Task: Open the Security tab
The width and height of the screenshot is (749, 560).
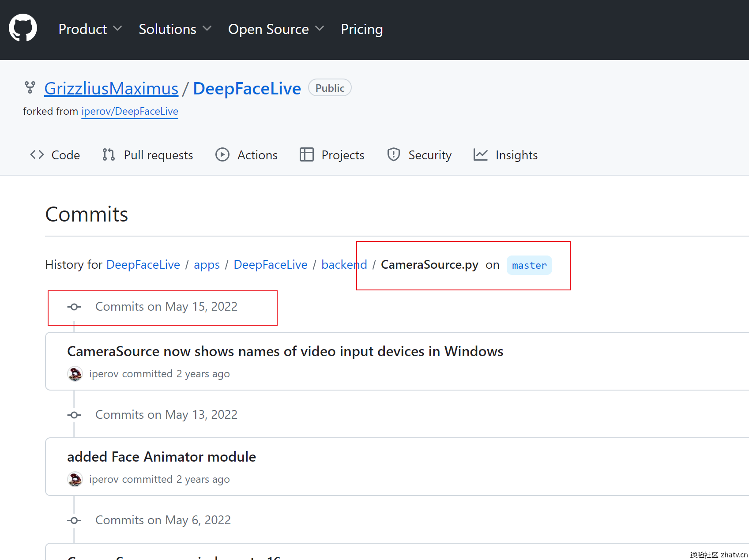Action: 430,155
